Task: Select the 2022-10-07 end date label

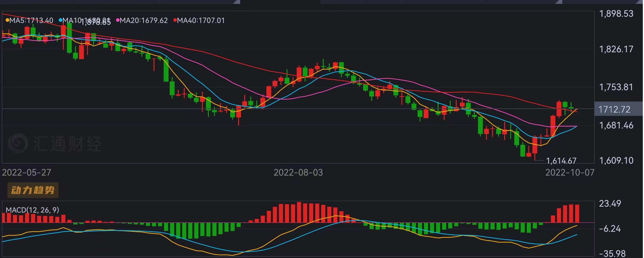Action: (569, 173)
